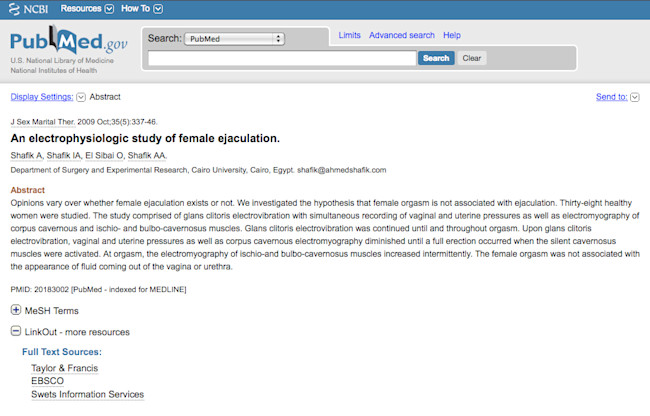Click the Abstract heading

[x=27, y=190]
